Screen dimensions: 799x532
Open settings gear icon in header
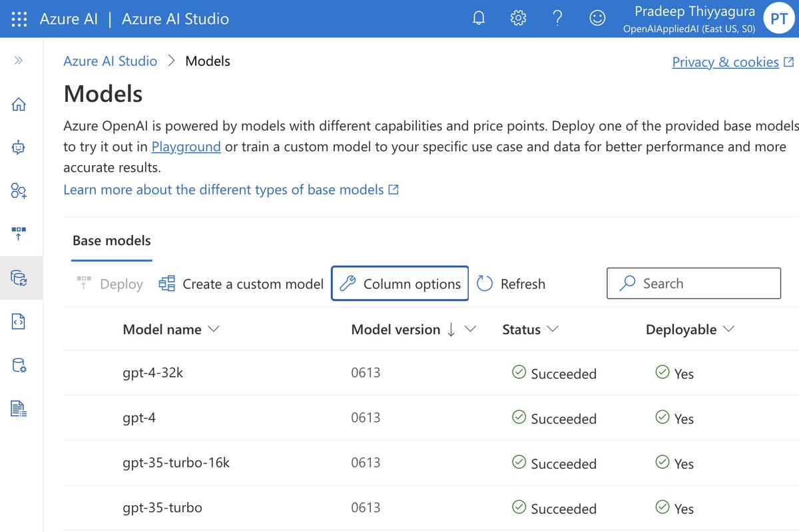tap(518, 19)
